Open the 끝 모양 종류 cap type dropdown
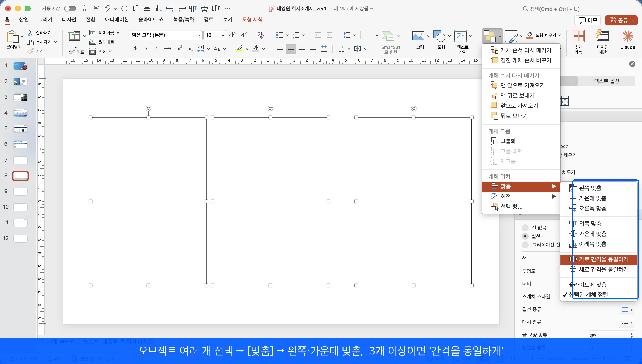642x364 pixels. point(611,335)
